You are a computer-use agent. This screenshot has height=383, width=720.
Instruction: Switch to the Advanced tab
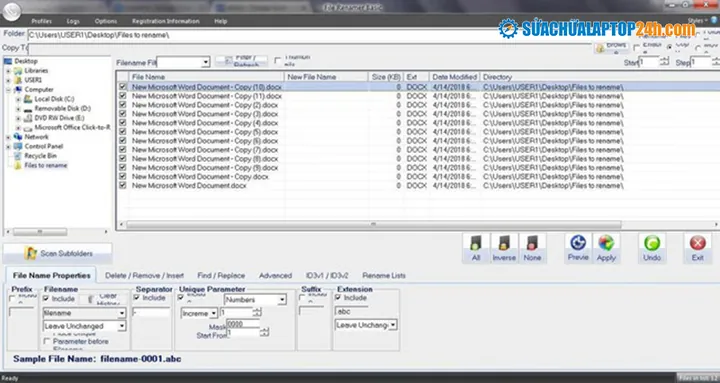tap(275, 276)
